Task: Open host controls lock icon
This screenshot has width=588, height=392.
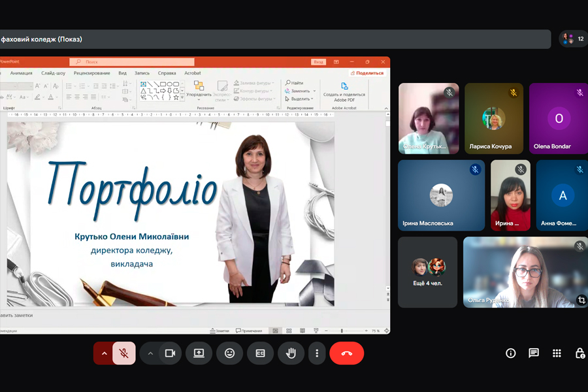Action: [x=580, y=353]
